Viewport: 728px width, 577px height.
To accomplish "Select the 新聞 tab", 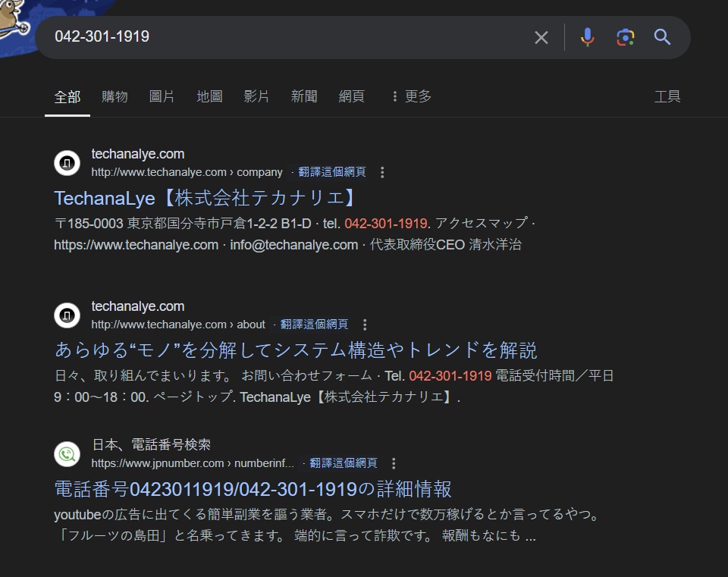I will point(304,96).
